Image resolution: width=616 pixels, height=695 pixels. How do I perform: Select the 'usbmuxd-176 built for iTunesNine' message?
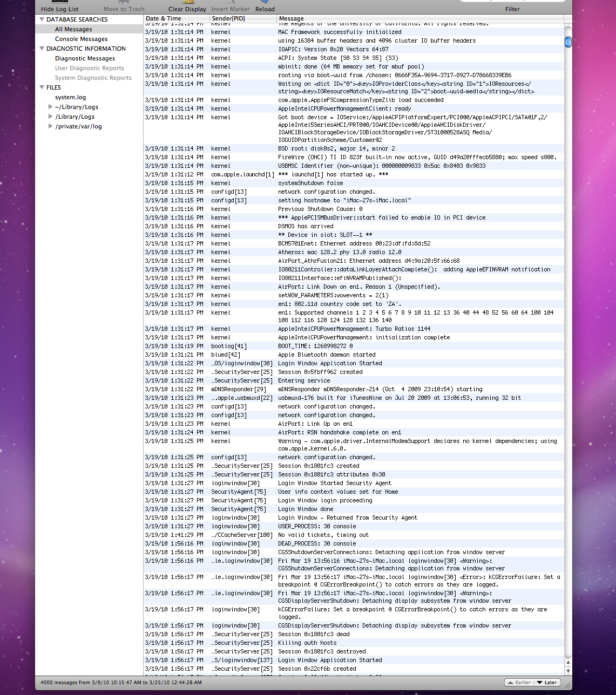pos(400,398)
